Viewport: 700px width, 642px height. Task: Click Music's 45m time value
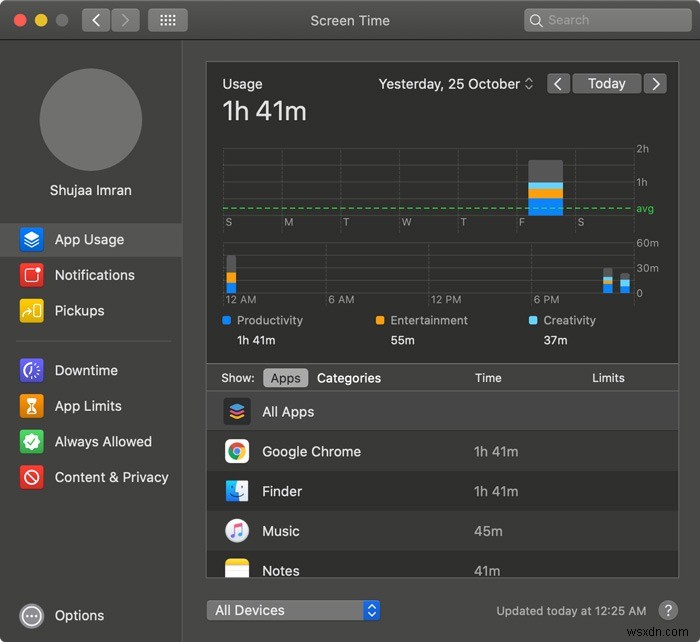pos(488,531)
